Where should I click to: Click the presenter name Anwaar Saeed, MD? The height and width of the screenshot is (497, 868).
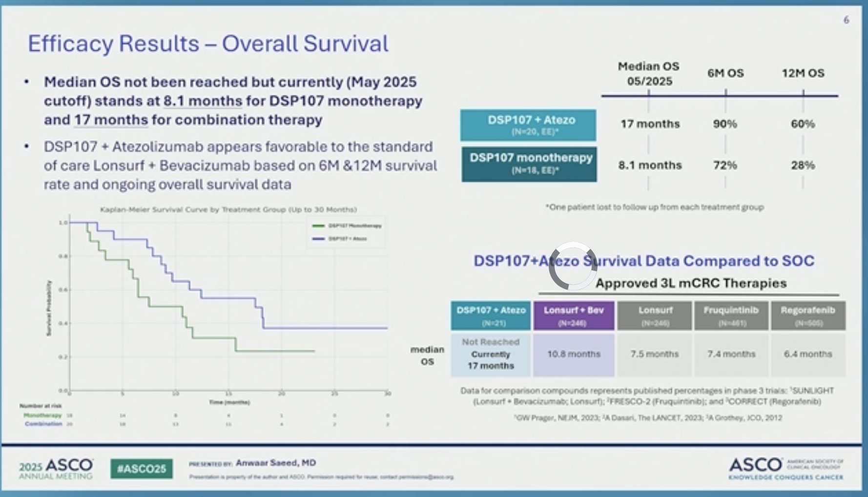pyautogui.click(x=276, y=463)
